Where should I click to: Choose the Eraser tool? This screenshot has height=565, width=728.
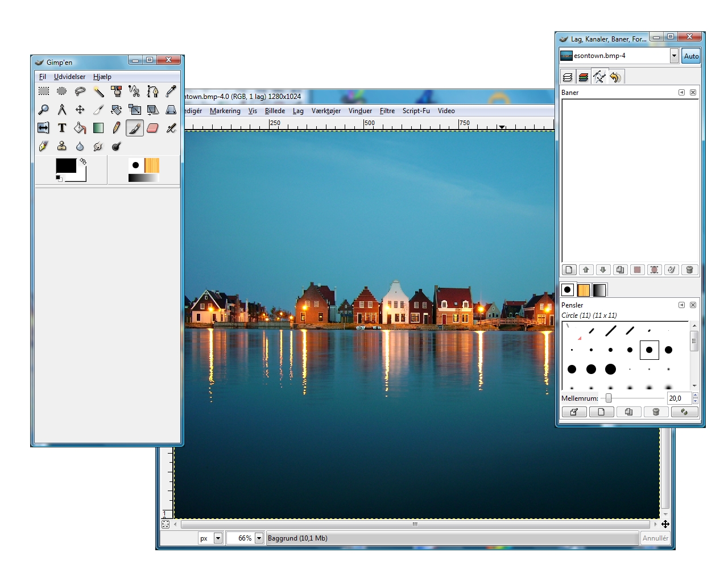click(x=152, y=128)
